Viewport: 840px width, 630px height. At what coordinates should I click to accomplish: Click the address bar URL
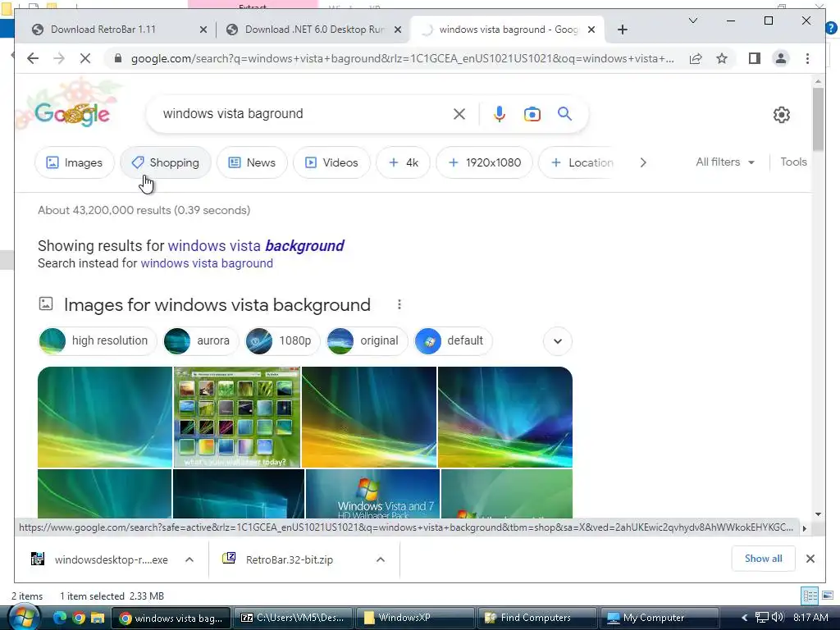tap(403, 58)
